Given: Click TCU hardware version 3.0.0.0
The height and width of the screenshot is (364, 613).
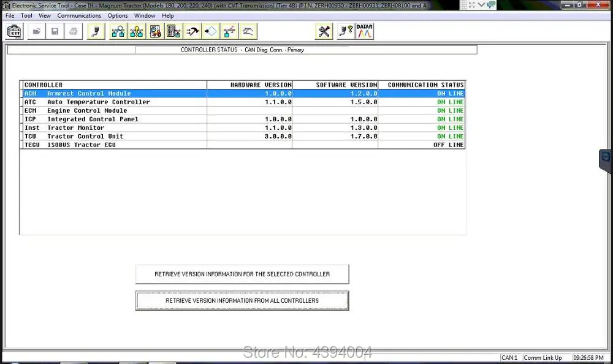Looking at the screenshot, I should point(278,137).
